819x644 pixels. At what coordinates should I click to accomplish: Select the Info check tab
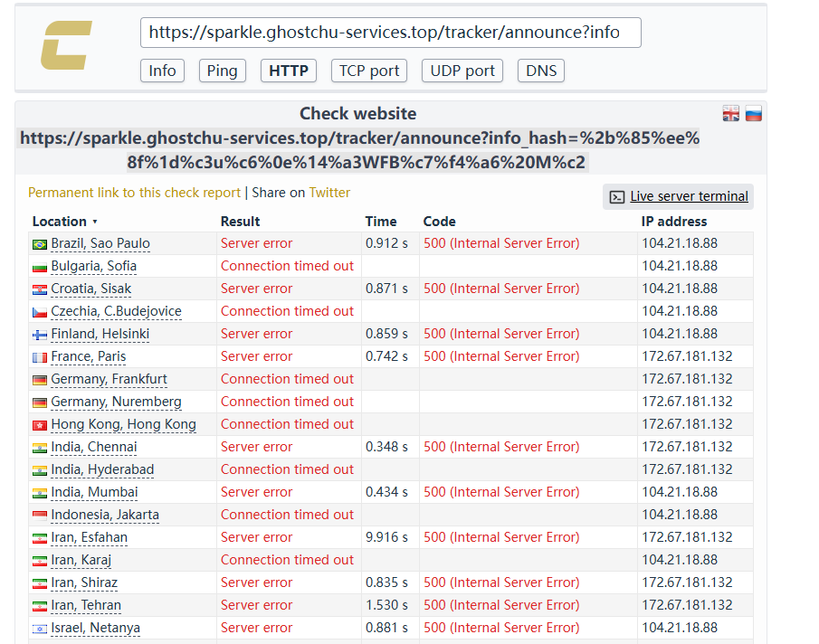click(162, 71)
